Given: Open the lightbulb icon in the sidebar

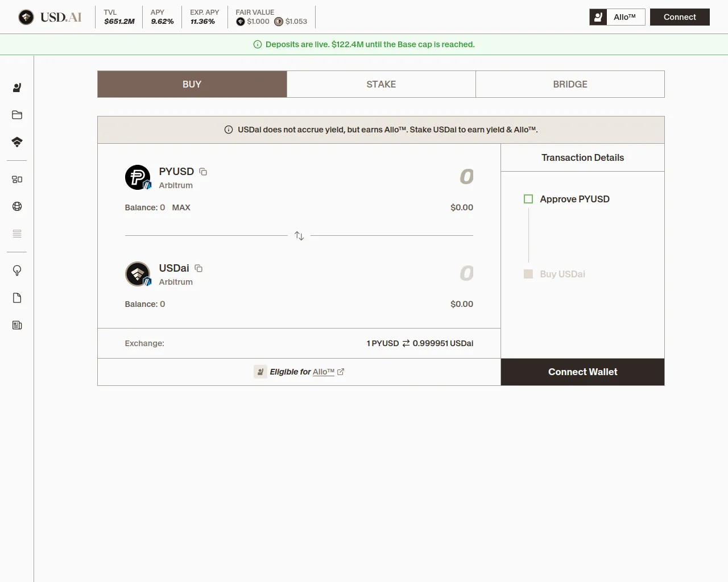Looking at the screenshot, I should (17, 271).
